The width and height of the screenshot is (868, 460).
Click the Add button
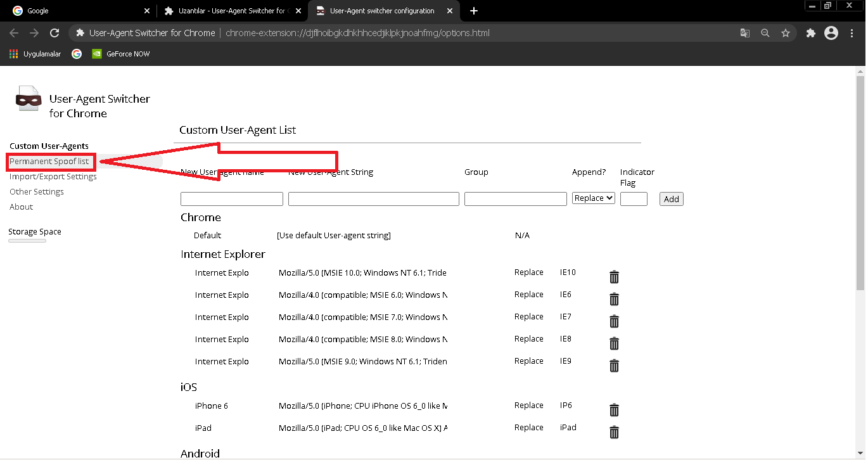[x=672, y=199]
